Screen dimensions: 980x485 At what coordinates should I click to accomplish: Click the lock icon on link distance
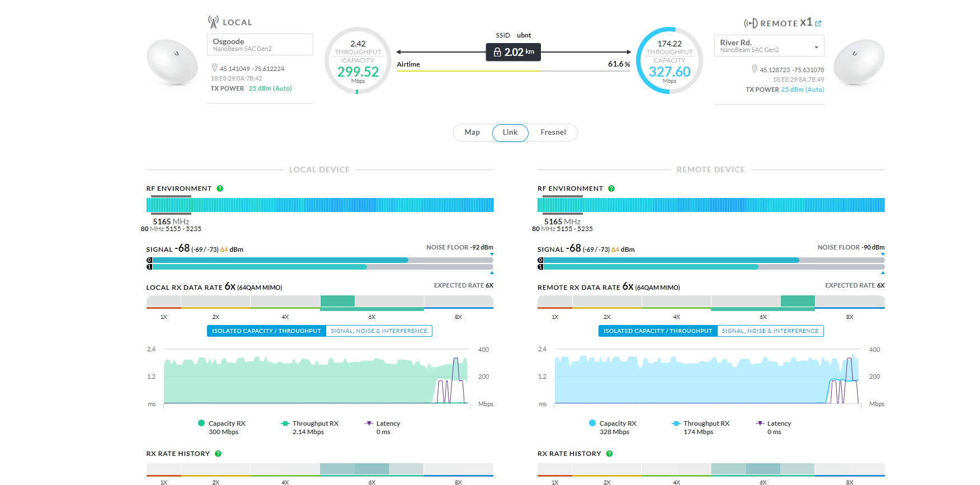(x=497, y=52)
